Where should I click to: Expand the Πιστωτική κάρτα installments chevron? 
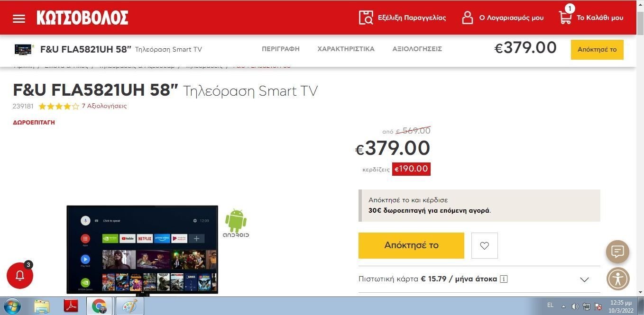tap(584, 279)
